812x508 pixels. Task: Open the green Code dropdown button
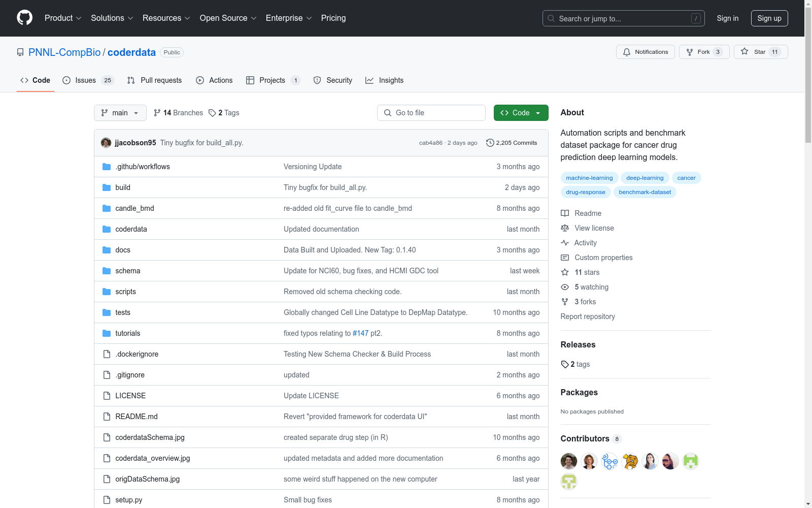pos(521,113)
